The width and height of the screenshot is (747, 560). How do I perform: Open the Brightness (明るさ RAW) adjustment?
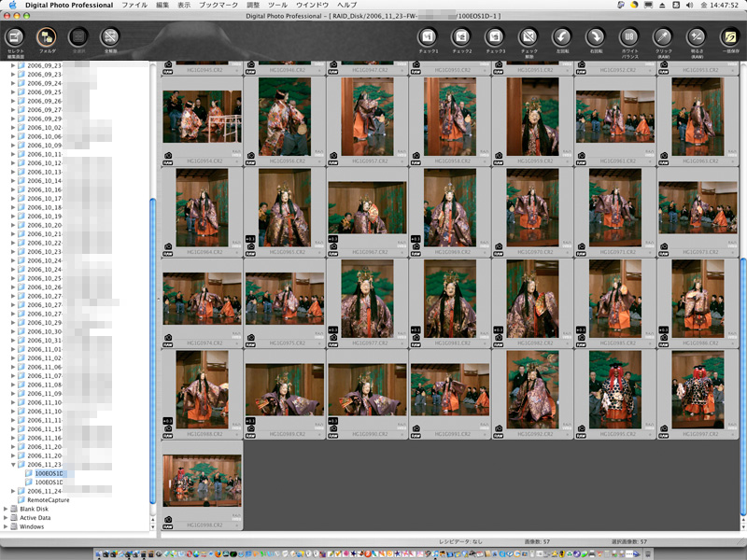pos(697,37)
